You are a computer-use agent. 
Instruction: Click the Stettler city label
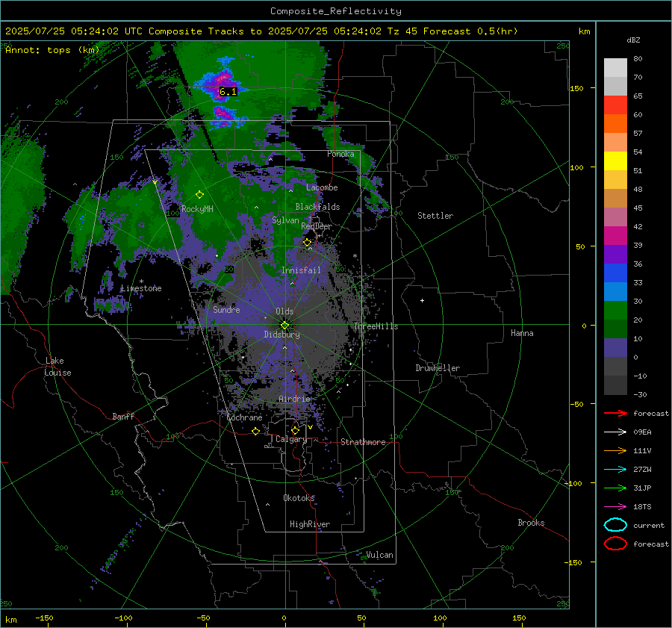coord(435,216)
